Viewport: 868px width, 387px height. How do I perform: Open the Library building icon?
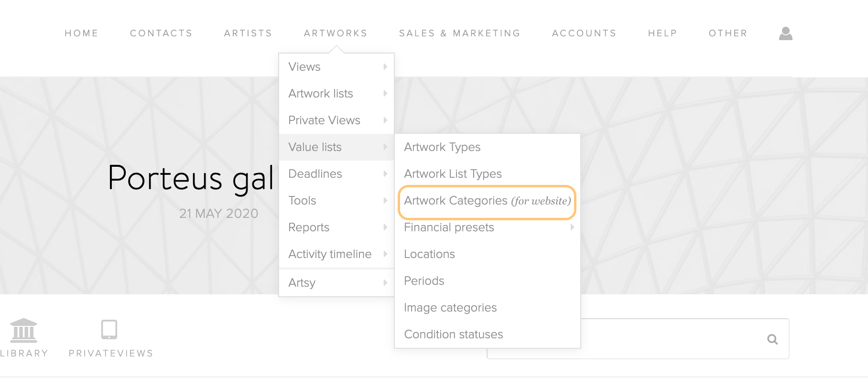(x=23, y=331)
